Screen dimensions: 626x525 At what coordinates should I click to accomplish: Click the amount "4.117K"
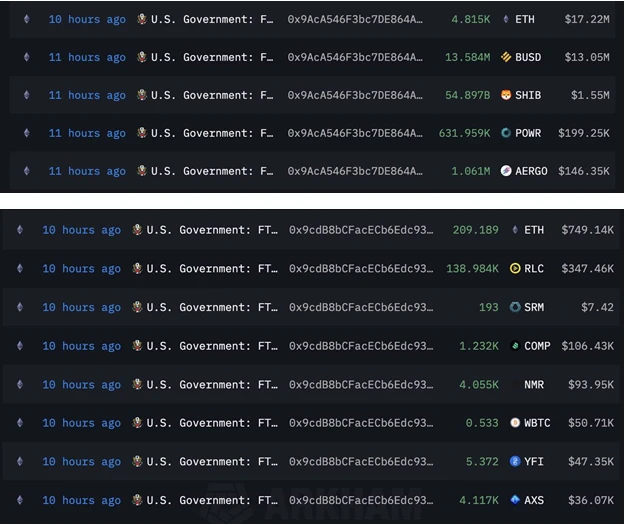pyautogui.click(x=479, y=500)
